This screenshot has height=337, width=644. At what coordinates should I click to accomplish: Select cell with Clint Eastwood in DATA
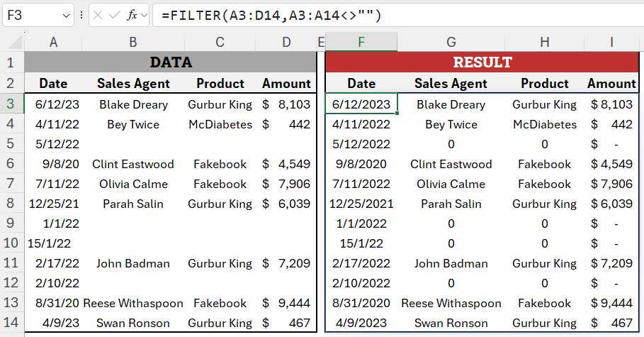point(133,164)
